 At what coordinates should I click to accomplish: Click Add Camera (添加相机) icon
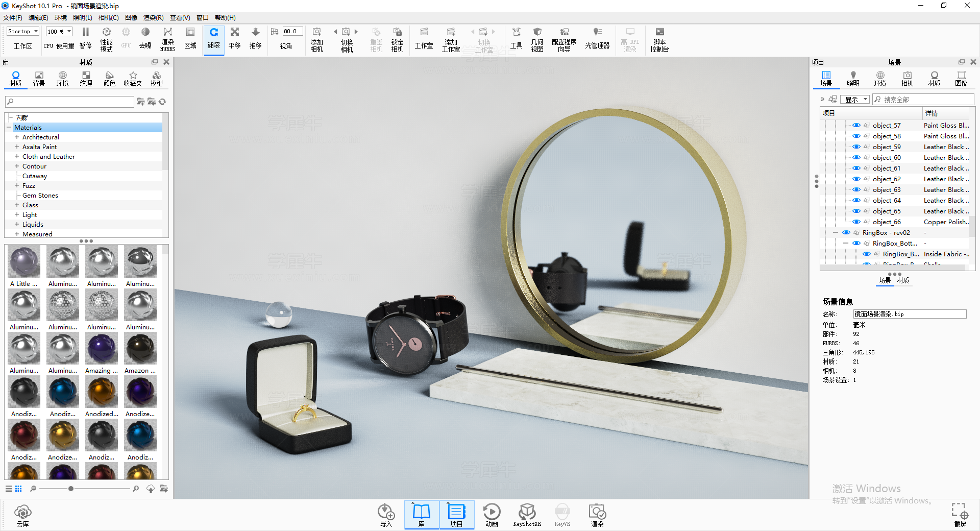coord(316,39)
